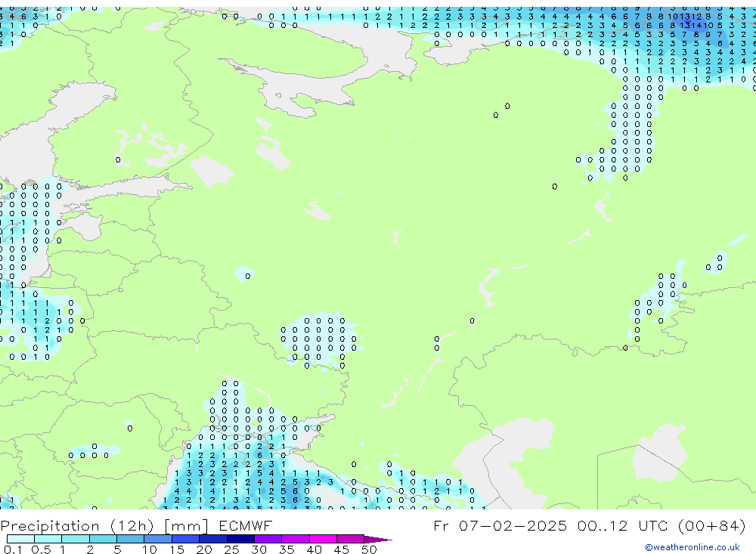Click the 'Fr 07-02-2025 00..12 UTC (00+84)' timestamp

pos(589,525)
